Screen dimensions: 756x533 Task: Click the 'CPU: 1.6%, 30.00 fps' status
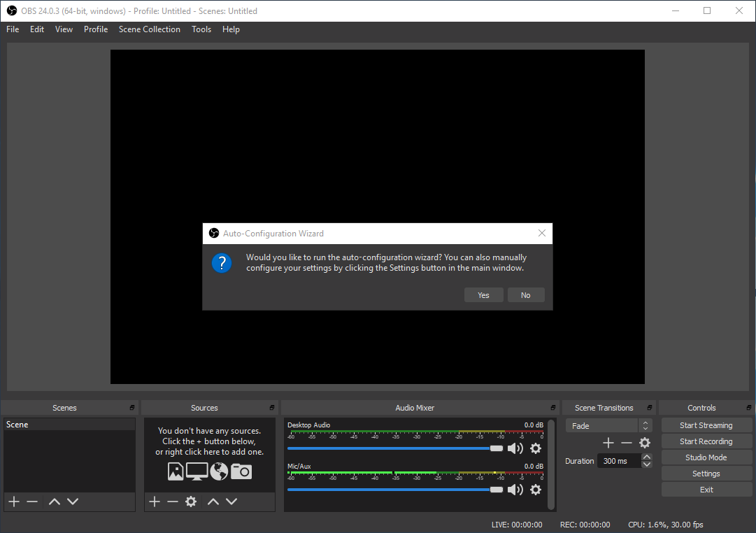pyautogui.click(x=666, y=525)
